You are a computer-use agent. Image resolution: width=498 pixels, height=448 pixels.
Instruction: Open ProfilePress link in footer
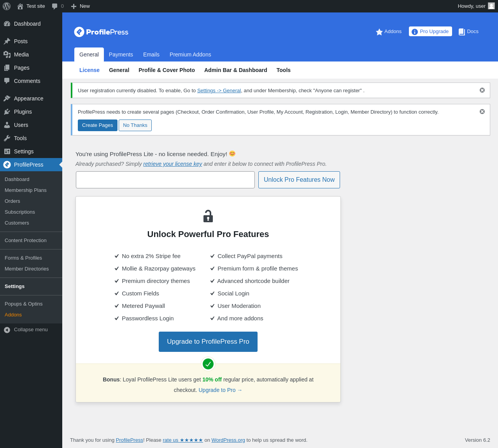130,440
